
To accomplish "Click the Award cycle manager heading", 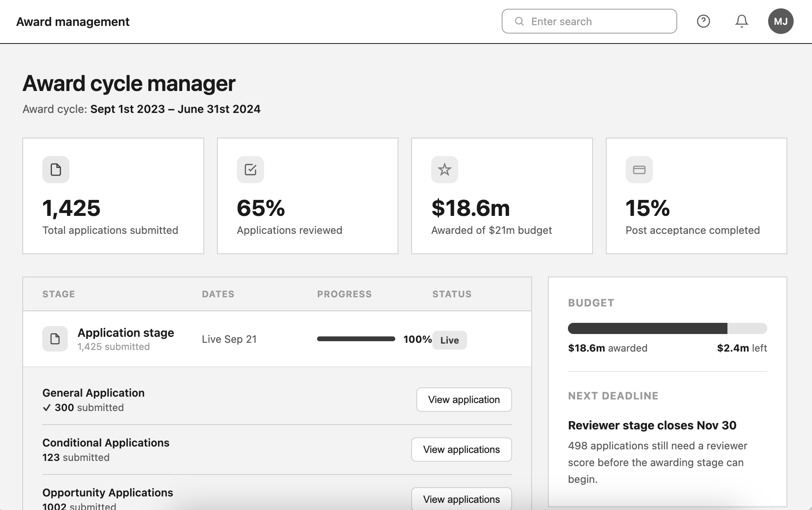I will point(129,83).
